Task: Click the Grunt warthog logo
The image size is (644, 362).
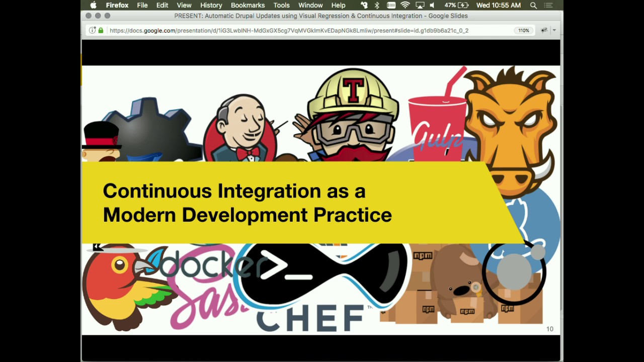Action: tap(511, 131)
